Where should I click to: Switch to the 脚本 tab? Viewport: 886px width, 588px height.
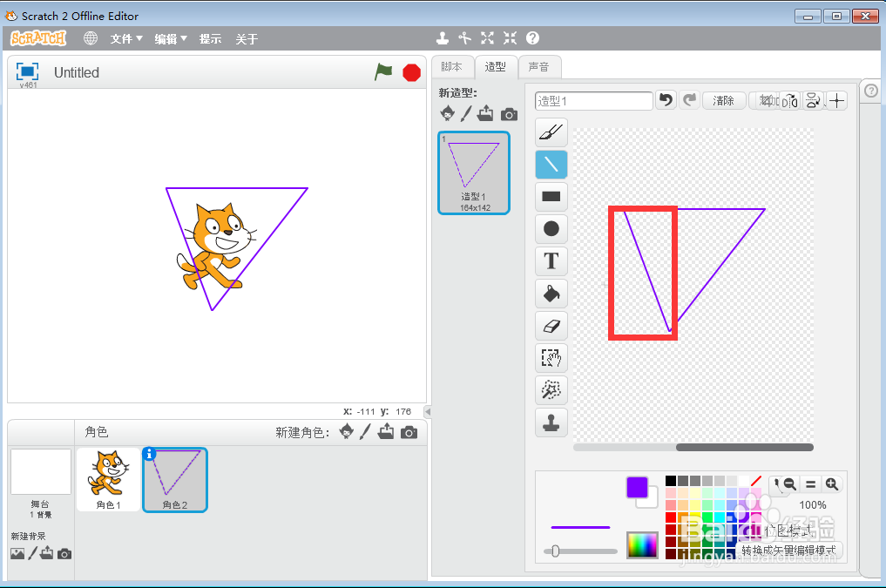click(x=451, y=67)
